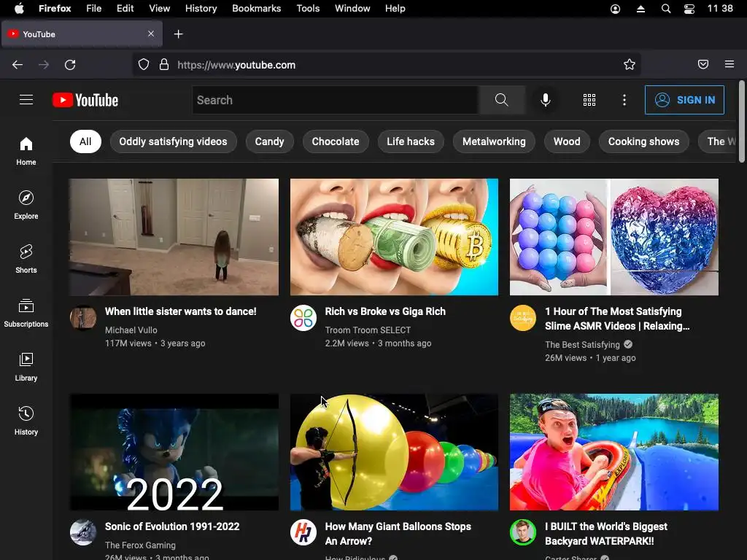The width and height of the screenshot is (747, 560).
Task: Open 'Troom Troom SELECT' channel name
Action: click(x=368, y=330)
